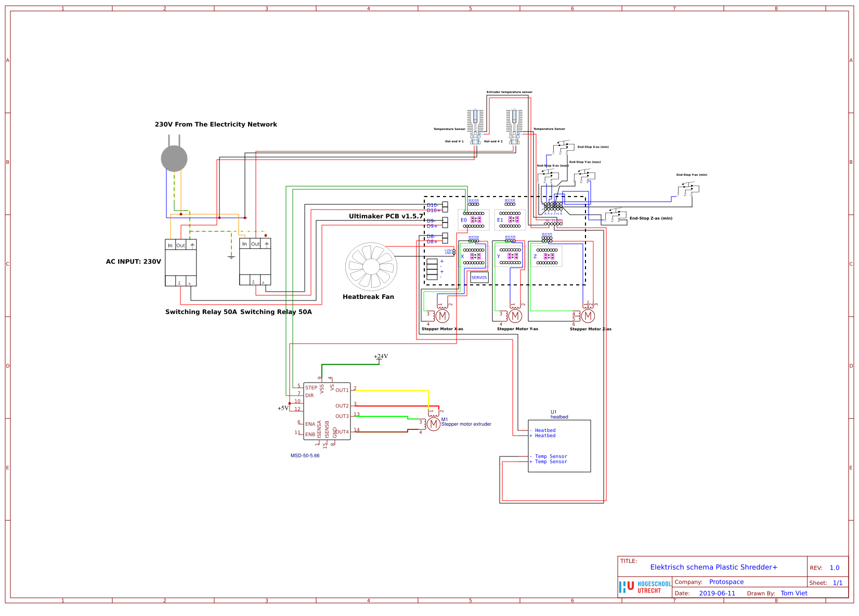The height and width of the screenshot is (616, 859).
Task: Select the Stepper Motor Z-as symbol
Action: pyautogui.click(x=588, y=316)
